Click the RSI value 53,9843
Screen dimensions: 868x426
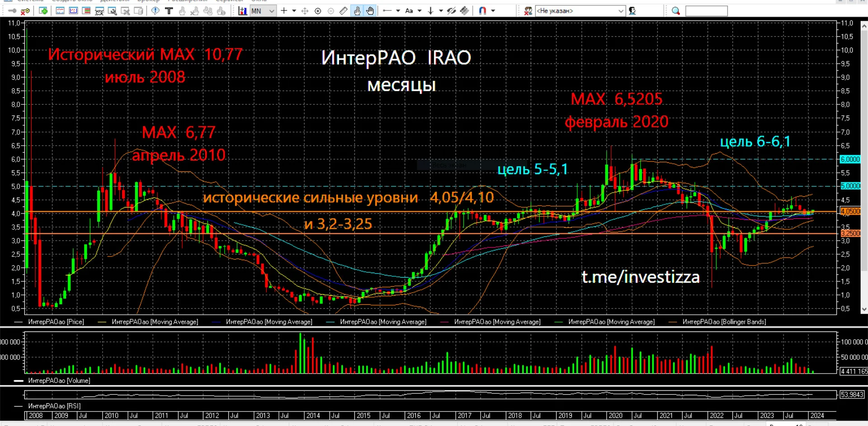[x=852, y=395]
